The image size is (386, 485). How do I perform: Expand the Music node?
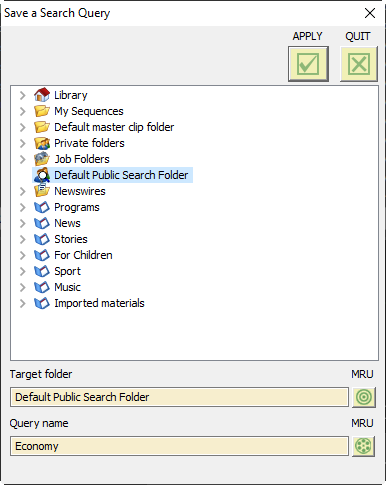point(22,287)
